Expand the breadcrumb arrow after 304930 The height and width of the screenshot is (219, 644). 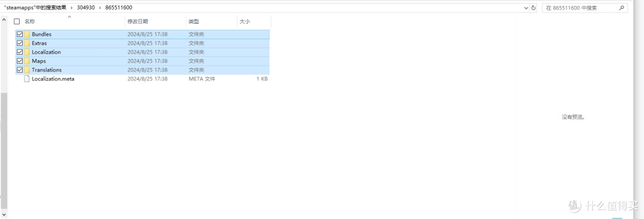pyautogui.click(x=100, y=8)
